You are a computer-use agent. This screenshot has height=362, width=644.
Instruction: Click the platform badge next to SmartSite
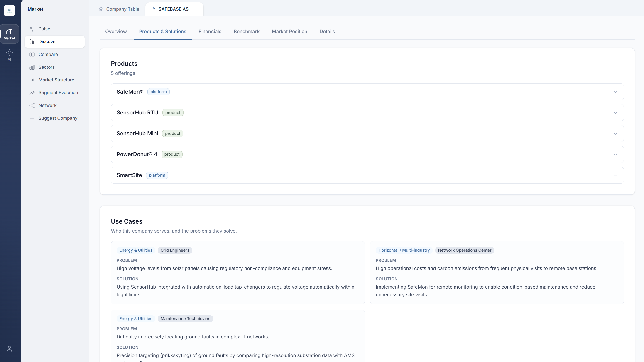coord(157,175)
